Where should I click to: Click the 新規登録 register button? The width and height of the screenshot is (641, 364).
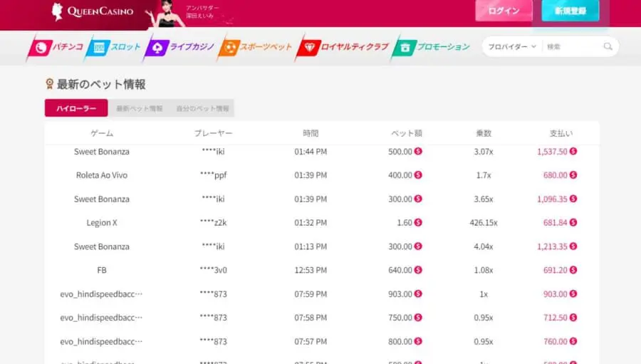point(570,11)
